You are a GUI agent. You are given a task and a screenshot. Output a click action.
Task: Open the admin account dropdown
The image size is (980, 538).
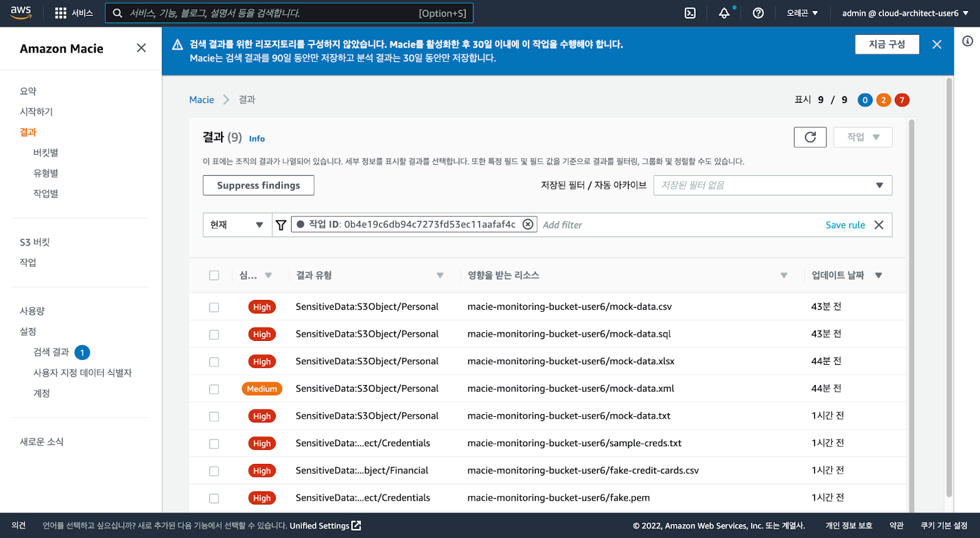[905, 13]
